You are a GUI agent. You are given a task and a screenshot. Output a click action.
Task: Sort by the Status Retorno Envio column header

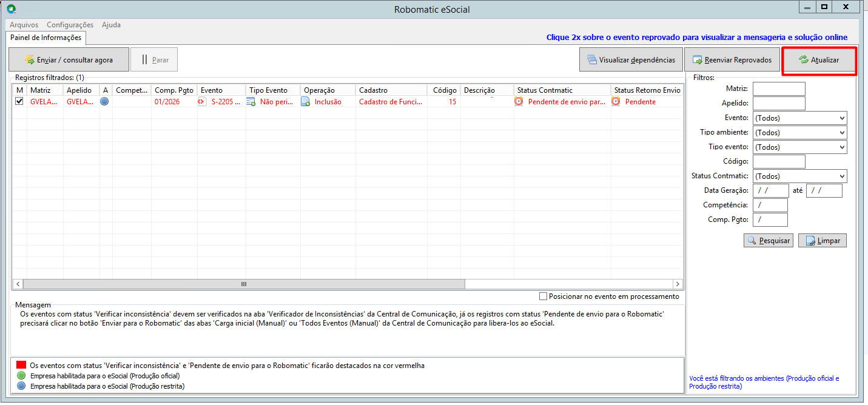pos(647,90)
